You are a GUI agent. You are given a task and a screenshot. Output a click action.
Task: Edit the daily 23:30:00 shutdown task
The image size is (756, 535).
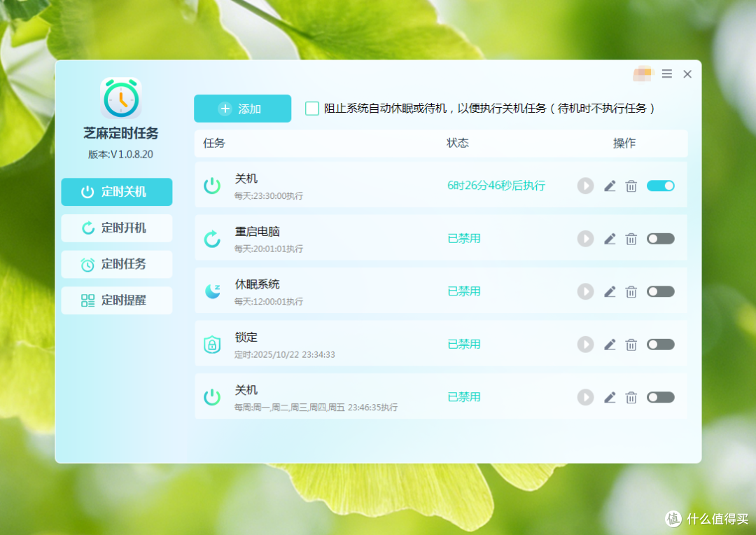610,186
